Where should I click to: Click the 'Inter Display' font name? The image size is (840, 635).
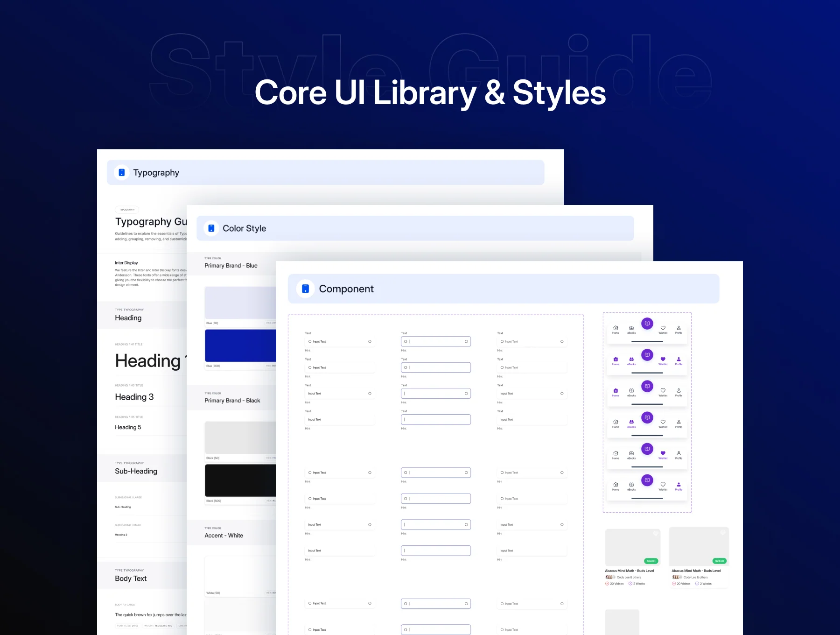point(126,263)
